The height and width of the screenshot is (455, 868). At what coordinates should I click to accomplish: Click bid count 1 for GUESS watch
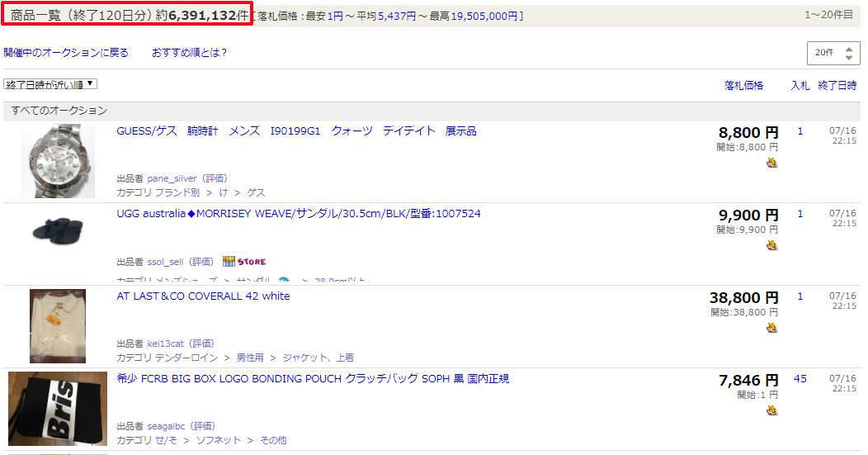click(800, 130)
